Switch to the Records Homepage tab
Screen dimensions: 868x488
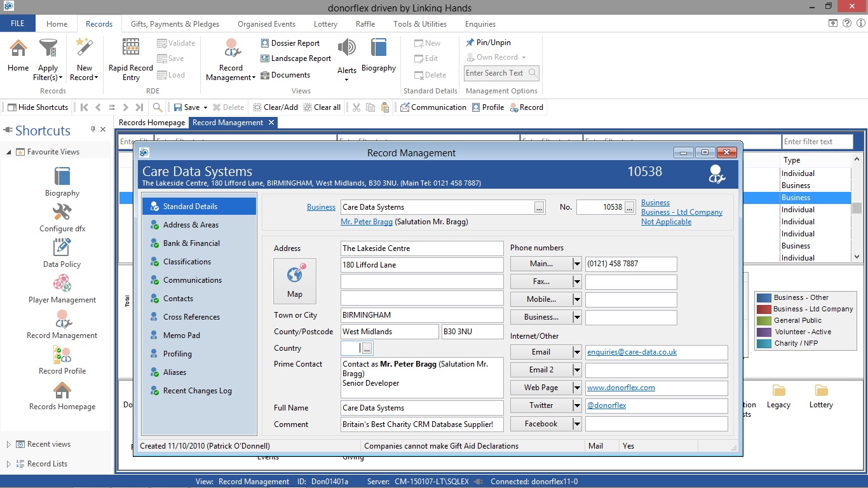(152, 123)
